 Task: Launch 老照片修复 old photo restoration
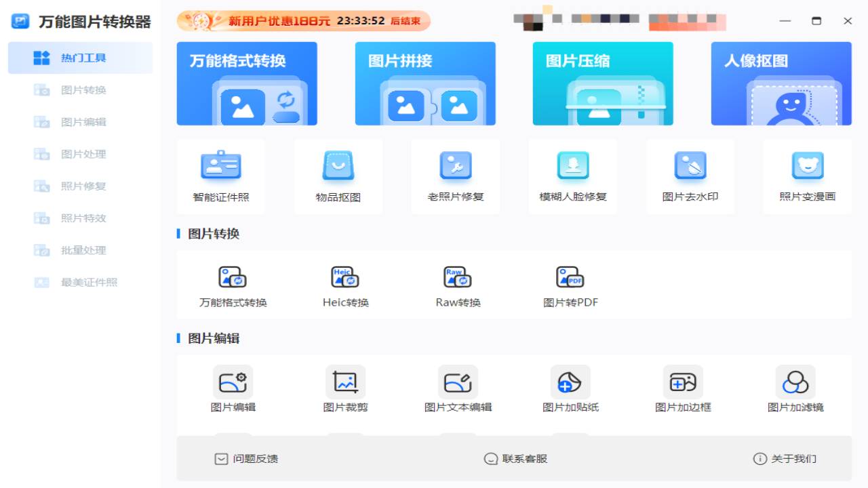coord(456,175)
